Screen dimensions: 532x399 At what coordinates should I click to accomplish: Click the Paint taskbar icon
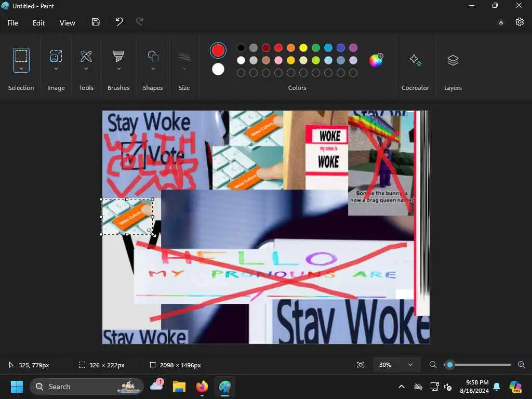224,387
